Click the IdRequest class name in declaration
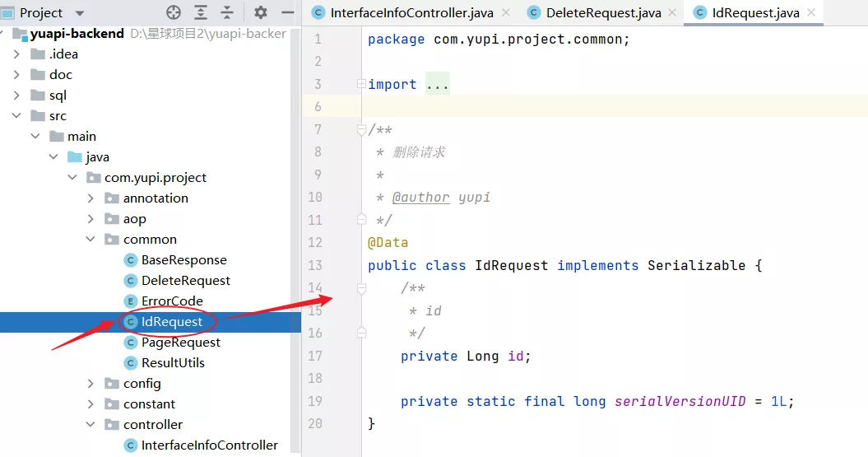This screenshot has height=457, width=868. coord(512,265)
